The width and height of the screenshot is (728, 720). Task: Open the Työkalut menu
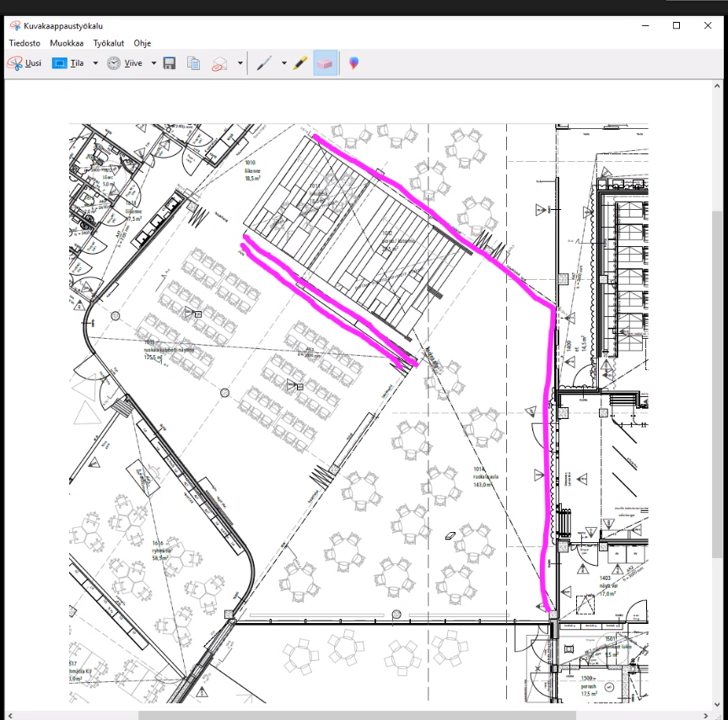coord(109,43)
